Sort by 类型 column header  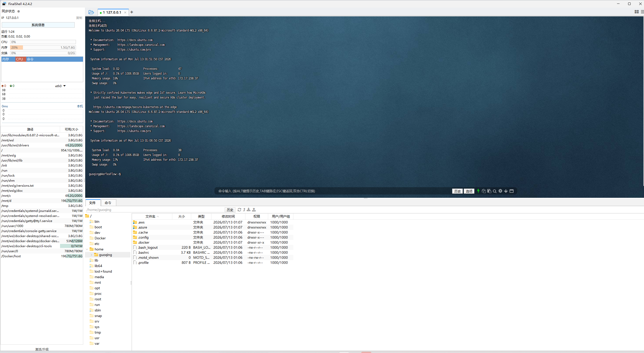click(201, 216)
